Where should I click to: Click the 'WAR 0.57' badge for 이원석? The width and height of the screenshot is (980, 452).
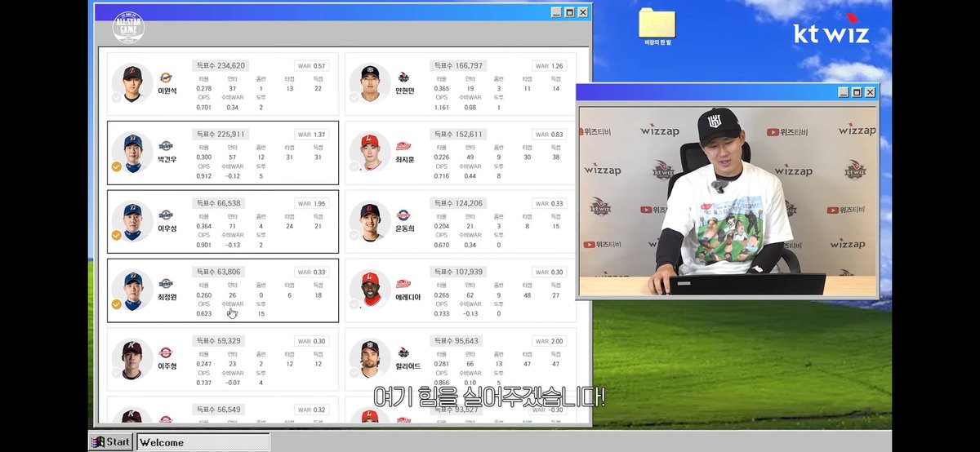click(311, 65)
